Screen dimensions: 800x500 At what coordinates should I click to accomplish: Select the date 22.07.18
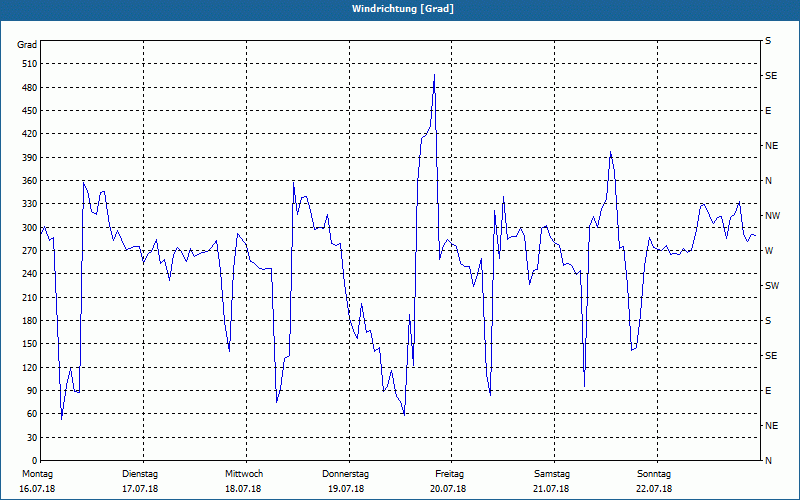pyautogui.click(x=654, y=489)
